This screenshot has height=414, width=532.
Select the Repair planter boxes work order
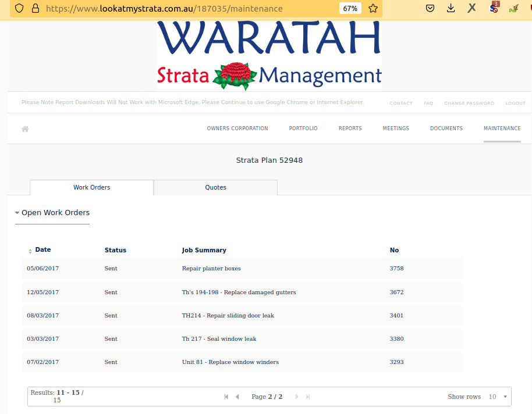point(242,269)
